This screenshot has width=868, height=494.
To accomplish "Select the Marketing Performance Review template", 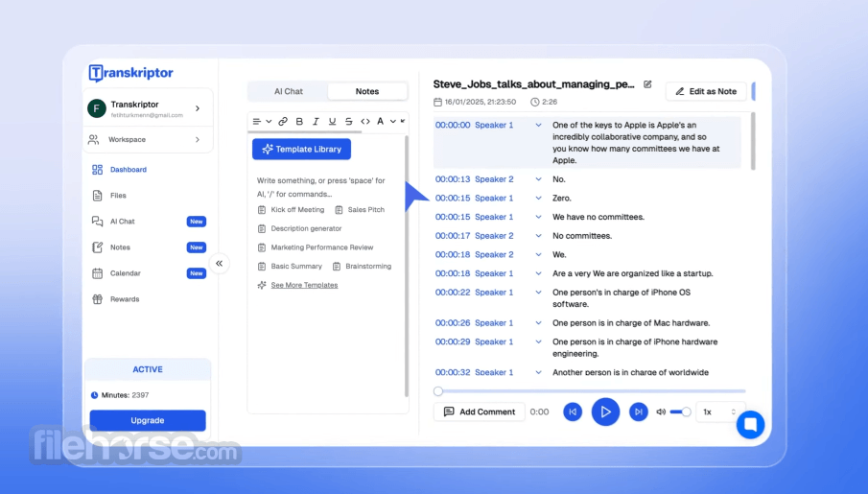I will point(316,247).
